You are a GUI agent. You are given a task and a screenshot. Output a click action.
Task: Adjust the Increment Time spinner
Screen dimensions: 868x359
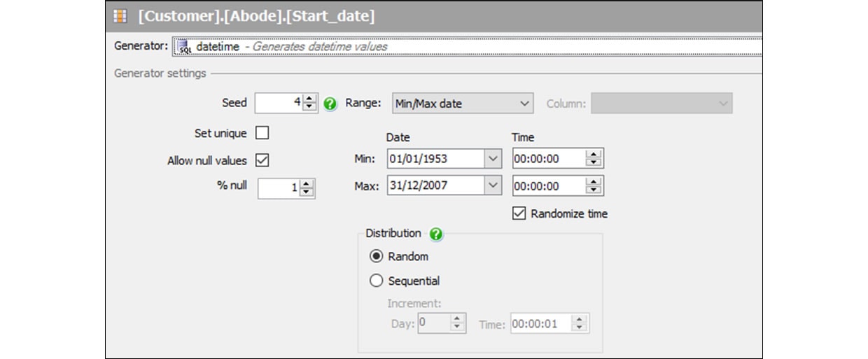click(580, 323)
